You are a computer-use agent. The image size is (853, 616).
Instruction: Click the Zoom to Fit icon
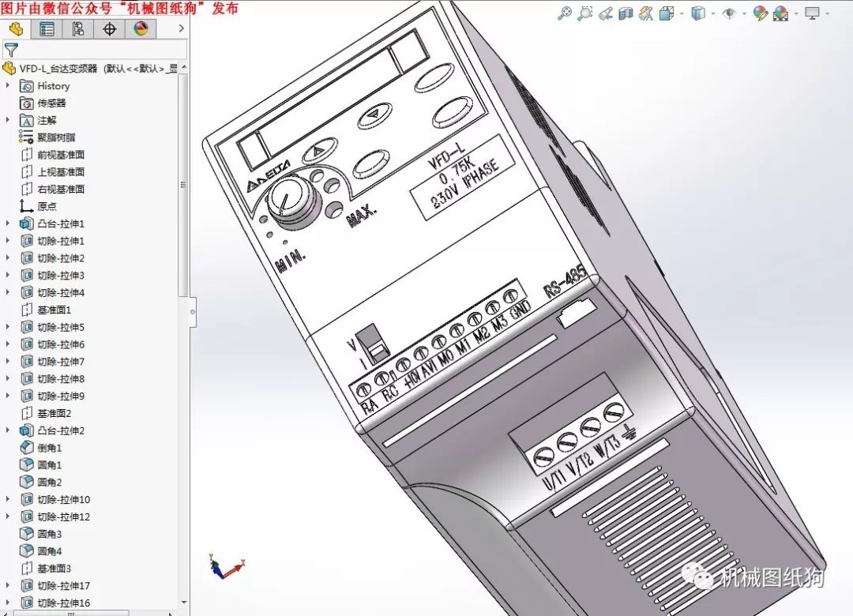point(565,13)
